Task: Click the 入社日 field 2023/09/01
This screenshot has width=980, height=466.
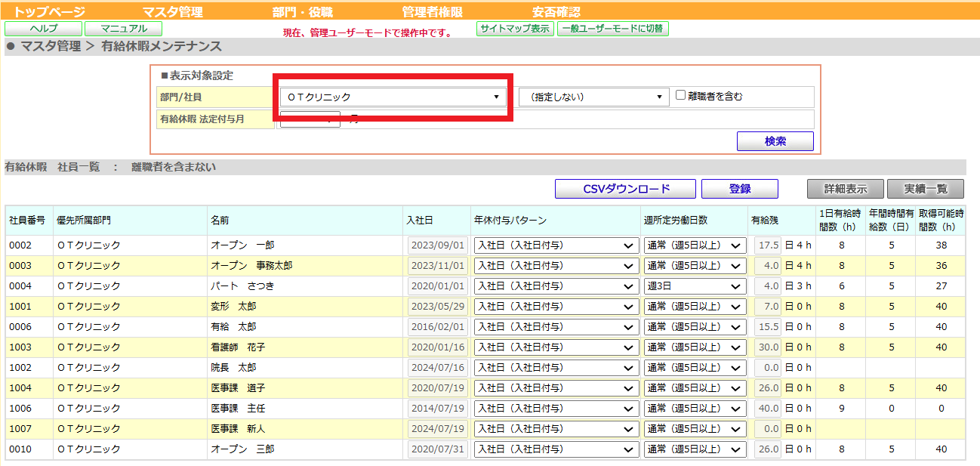Action: click(x=437, y=245)
